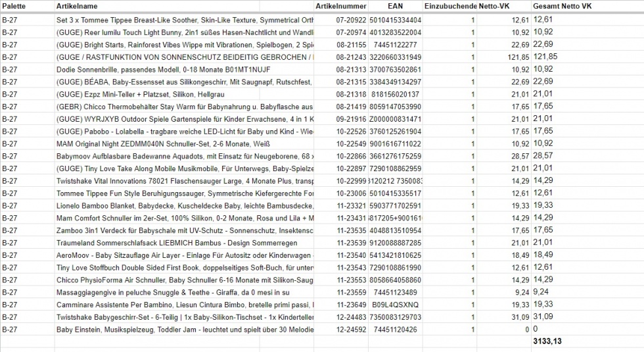644x352 pixels.
Task: Click the Bright Starts Rainforest Vibes Wippe cell
Action: (185, 45)
